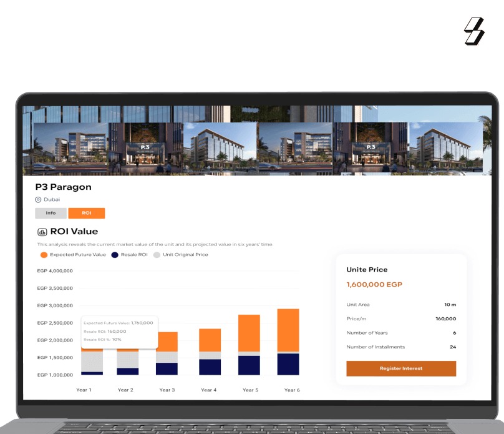Select the orange ROI tab
This screenshot has height=434, width=504.
click(x=87, y=213)
